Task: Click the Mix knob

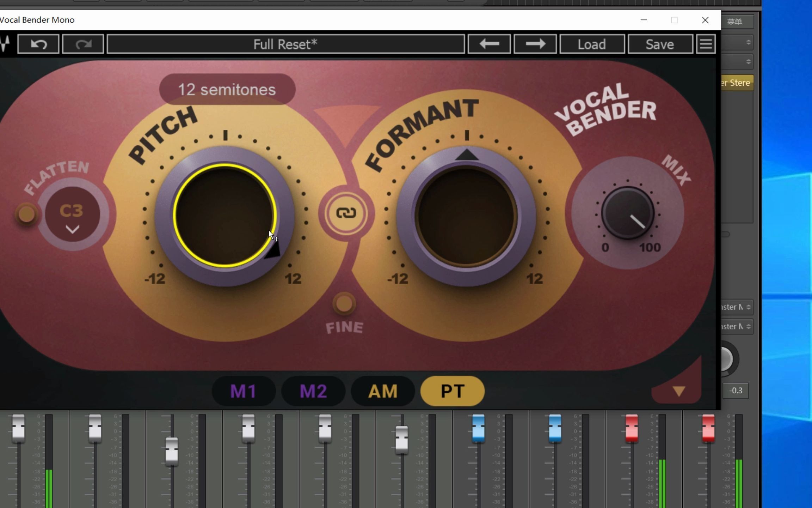Action: point(628,213)
